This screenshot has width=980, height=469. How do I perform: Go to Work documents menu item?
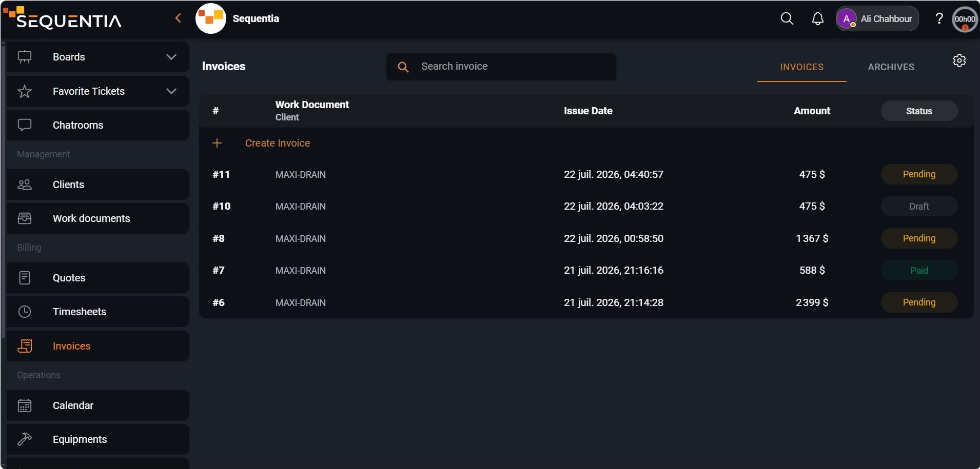(x=98, y=218)
